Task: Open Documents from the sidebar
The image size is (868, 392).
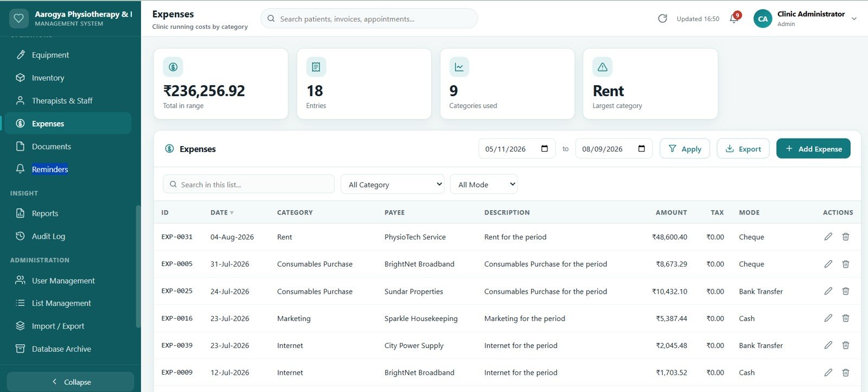Action: tap(68, 146)
